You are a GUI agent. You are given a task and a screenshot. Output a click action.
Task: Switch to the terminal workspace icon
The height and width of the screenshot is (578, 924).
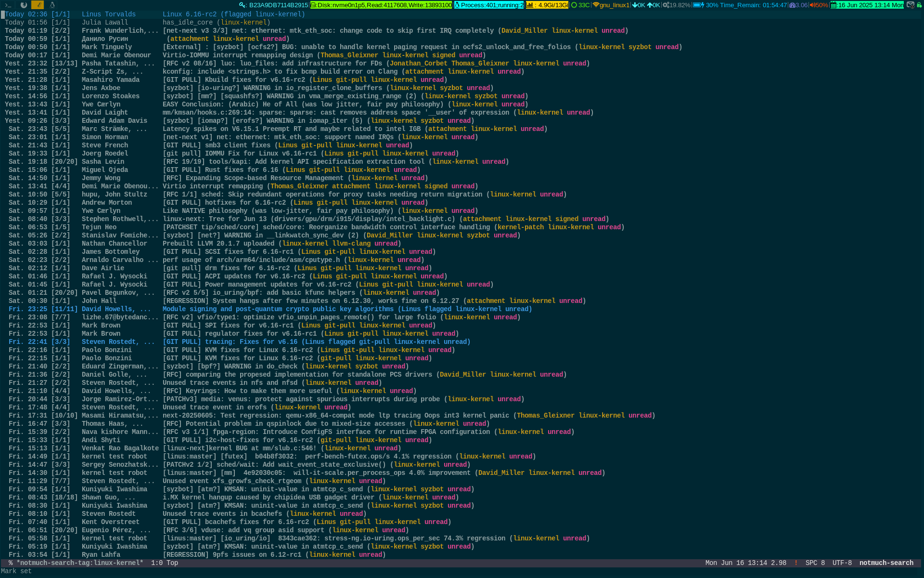(x=8, y=5)
